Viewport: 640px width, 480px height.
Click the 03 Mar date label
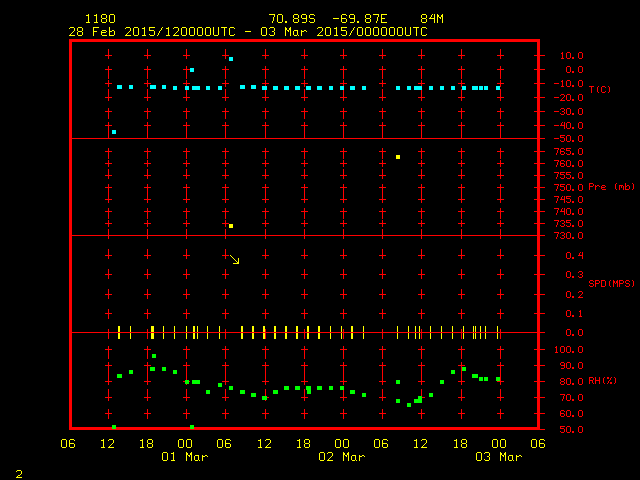pyautogui.click(x=497, y=457)
